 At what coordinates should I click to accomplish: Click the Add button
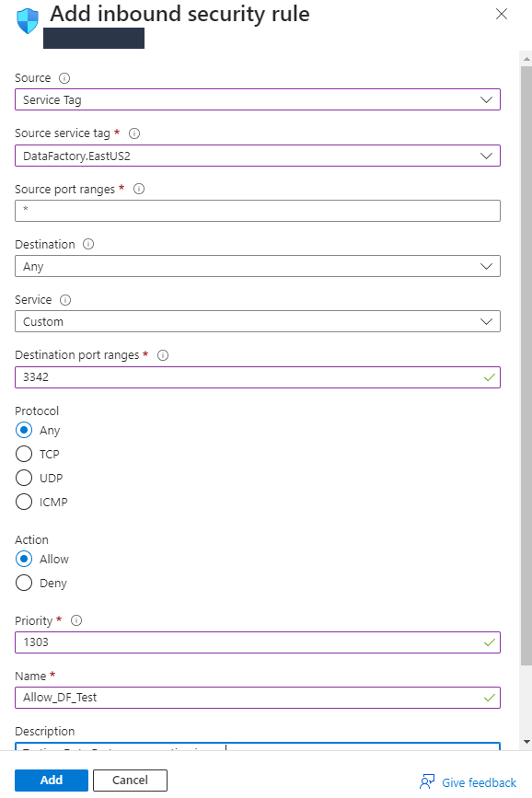click(x=52, y=781)
